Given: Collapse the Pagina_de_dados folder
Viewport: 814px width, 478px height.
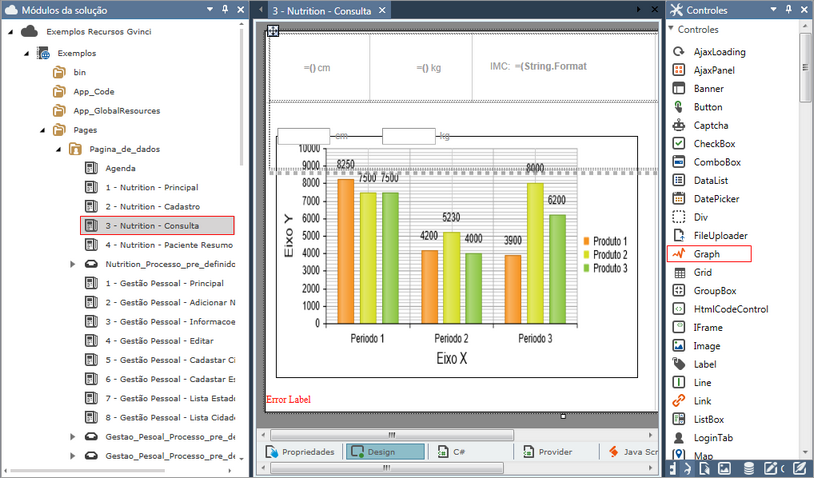Looking at the screenshot, I should [x=59, y=149].
